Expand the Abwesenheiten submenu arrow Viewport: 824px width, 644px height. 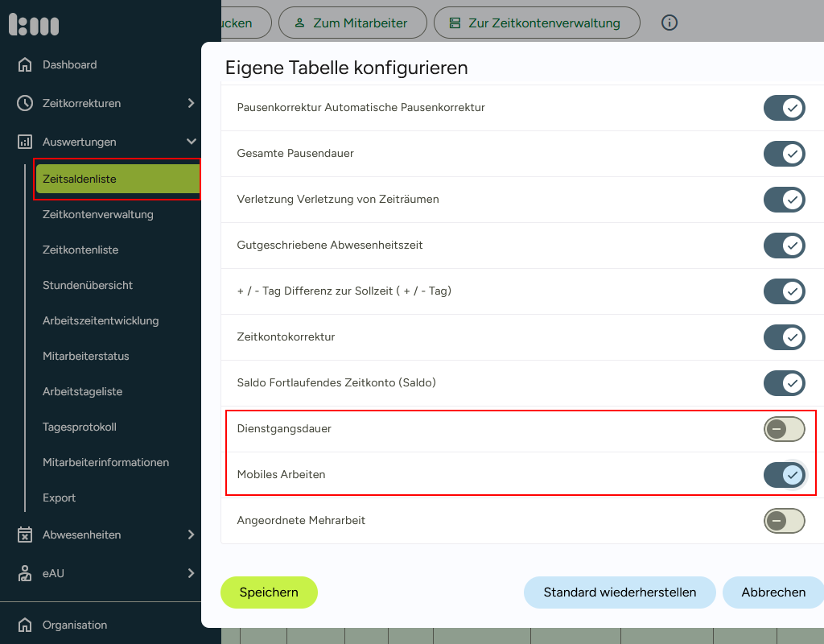[191, 535]
